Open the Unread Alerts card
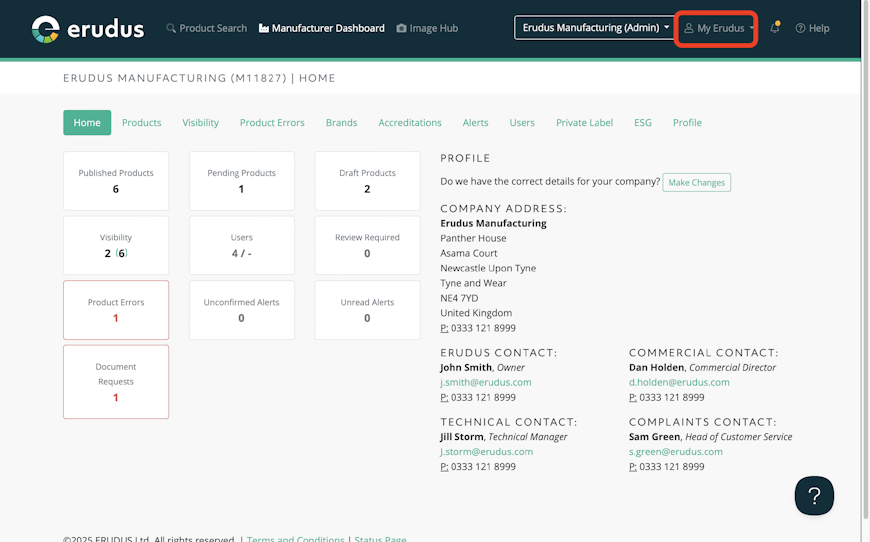This screenshot has width=870, height=542. pyautogui.click(x=367, y=310)
